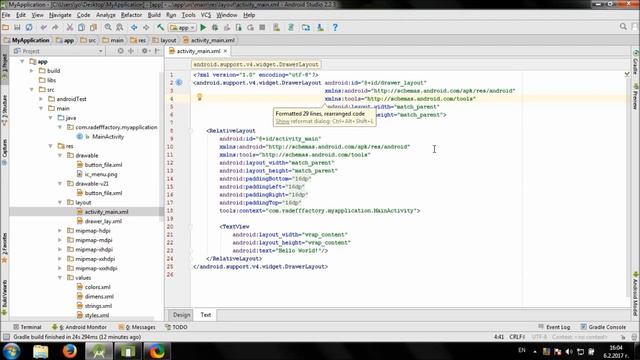Toggle Build Variants tool window
640x360 pixels.
4,298
